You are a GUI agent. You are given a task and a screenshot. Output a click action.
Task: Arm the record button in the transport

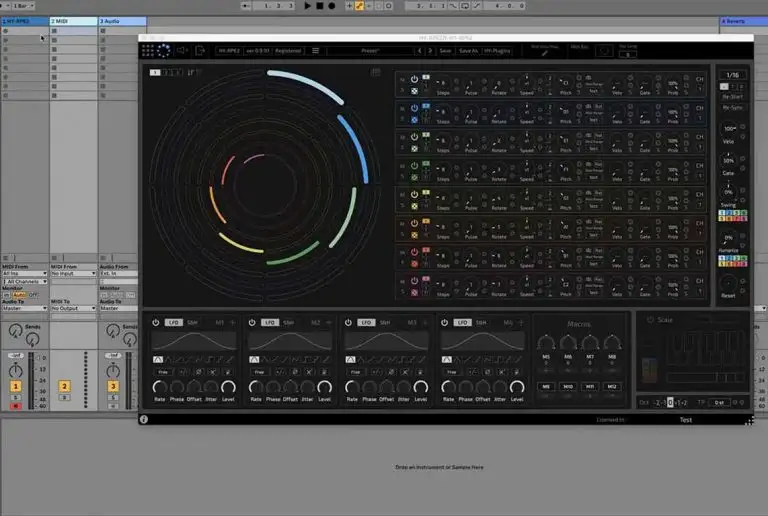click(332, 6)
